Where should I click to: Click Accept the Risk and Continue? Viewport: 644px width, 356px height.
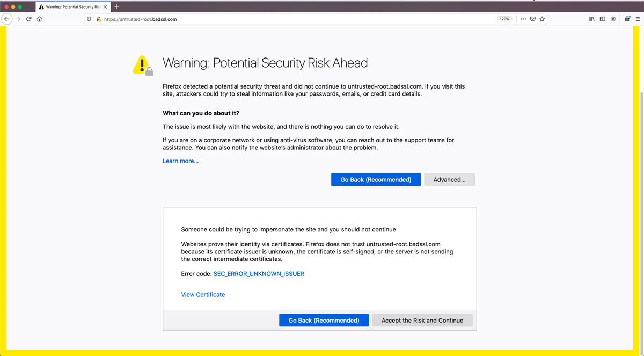point(422,321)
